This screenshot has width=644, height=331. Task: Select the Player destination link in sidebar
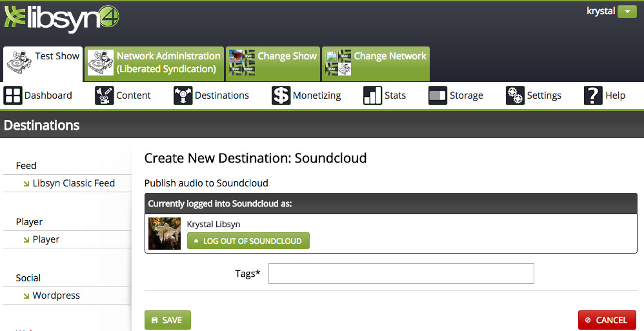pos(46,239)
